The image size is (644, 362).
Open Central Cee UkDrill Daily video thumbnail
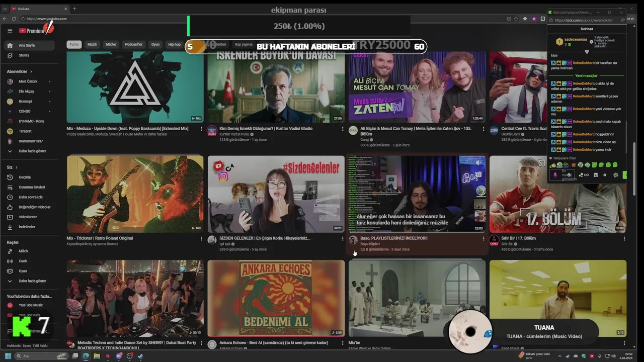[518, 86]
